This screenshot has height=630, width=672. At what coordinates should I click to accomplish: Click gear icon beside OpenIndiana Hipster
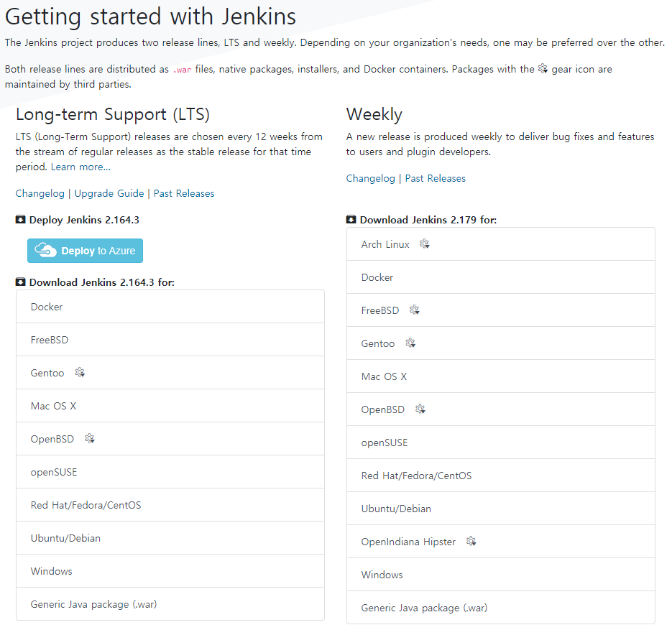tap(471, 542)
